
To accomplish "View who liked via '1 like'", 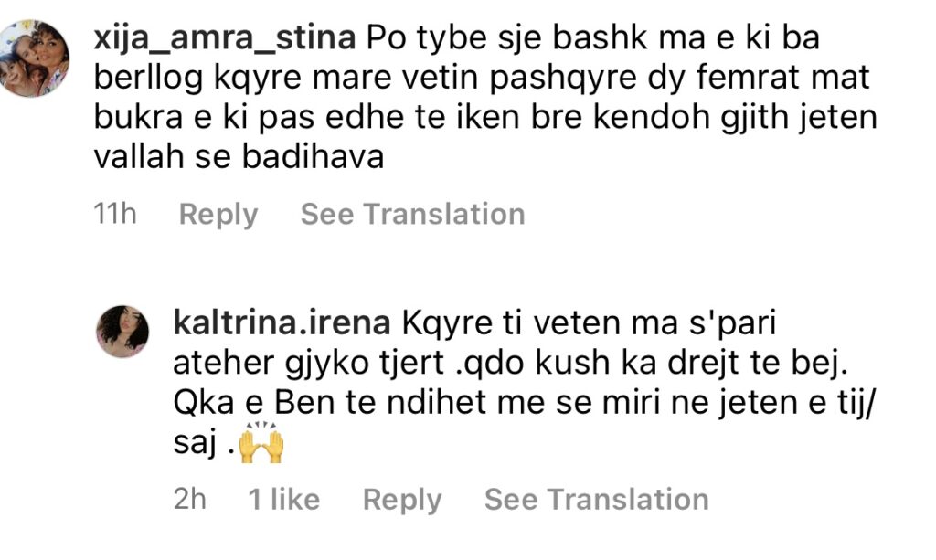I will pos(283,499).
